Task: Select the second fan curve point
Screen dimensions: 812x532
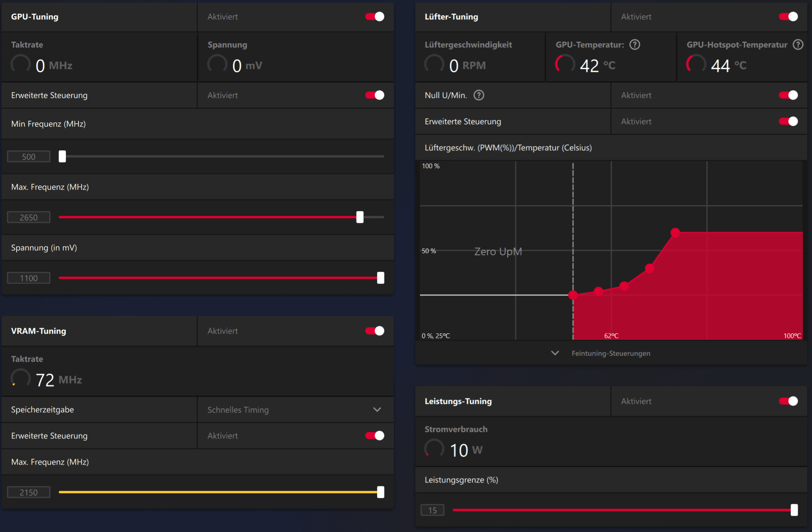Action: click(x=599, y=292)
